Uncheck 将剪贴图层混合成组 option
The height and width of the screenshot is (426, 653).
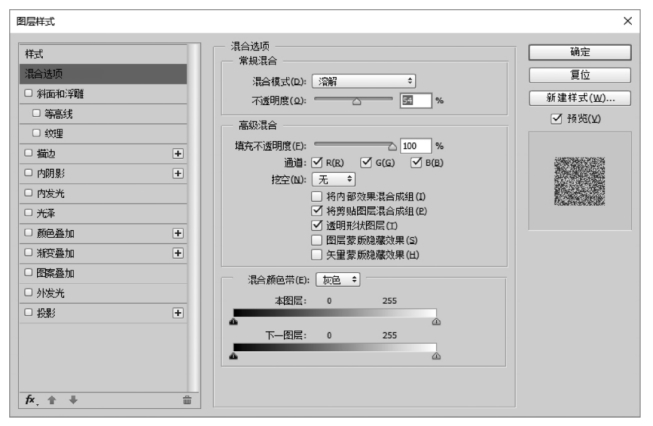(x=317, y=211)
